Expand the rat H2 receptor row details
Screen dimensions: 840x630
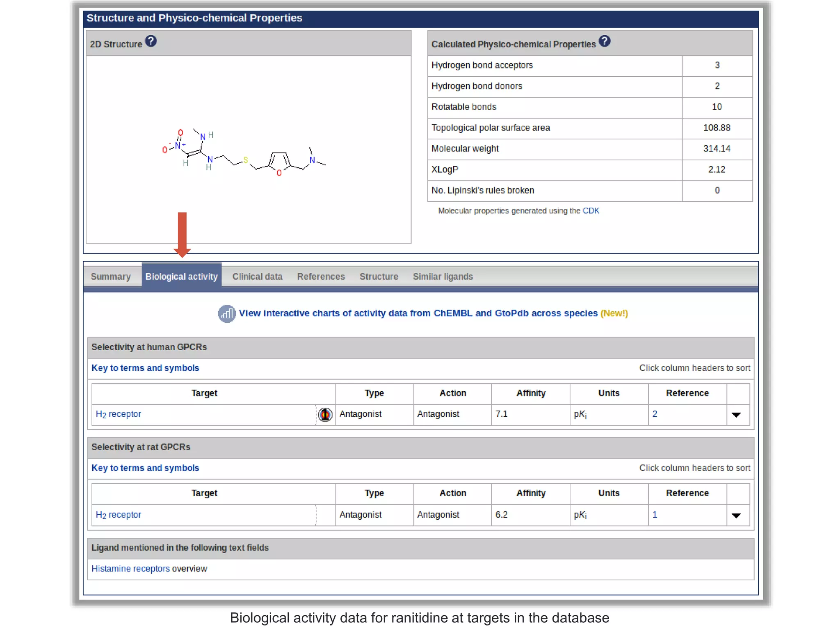736,516
